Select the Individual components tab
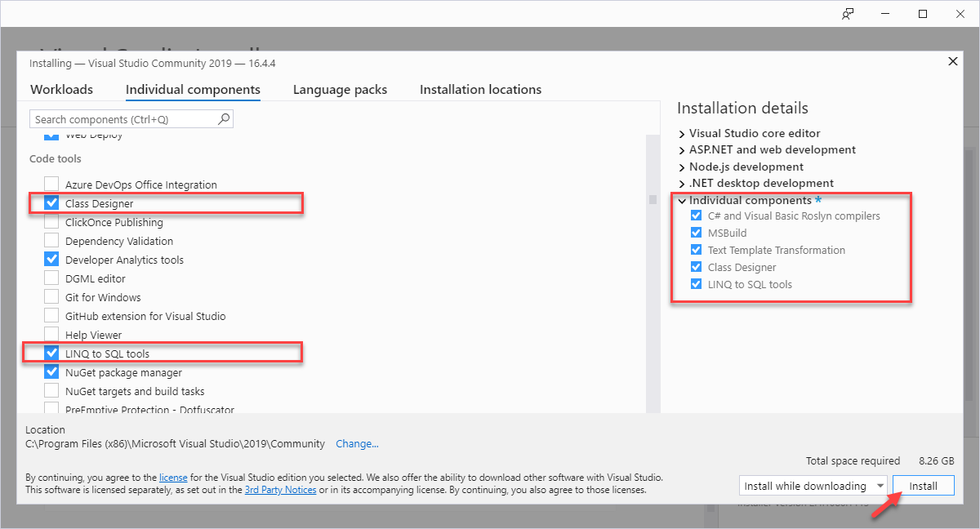The height and width of the screenshot is (529, 980). pyautogui.click(x=193, y=90)
